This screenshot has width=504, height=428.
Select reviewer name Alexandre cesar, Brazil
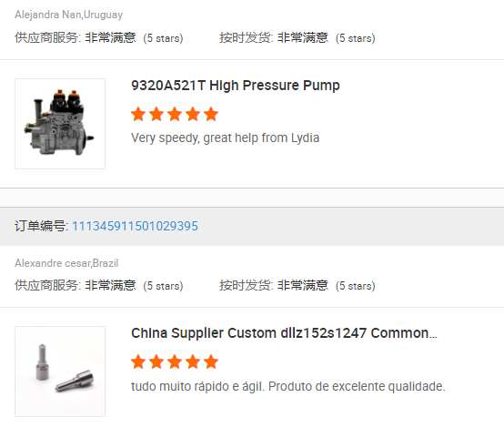(66, 263)
